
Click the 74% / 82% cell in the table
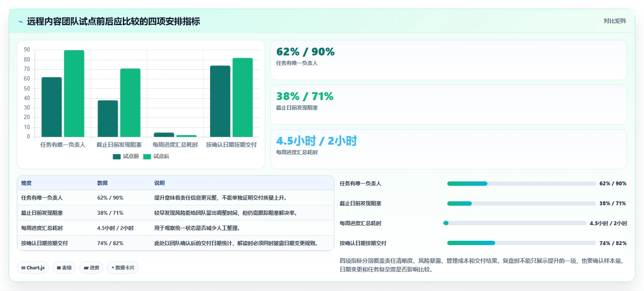(x=110, y=243)
